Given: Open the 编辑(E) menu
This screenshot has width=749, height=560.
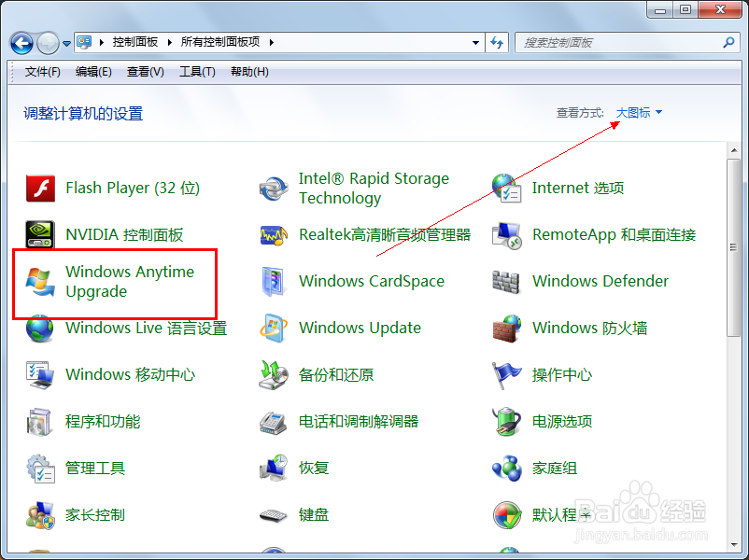Looking at the screenshot, I should click(x=93, y=72).
